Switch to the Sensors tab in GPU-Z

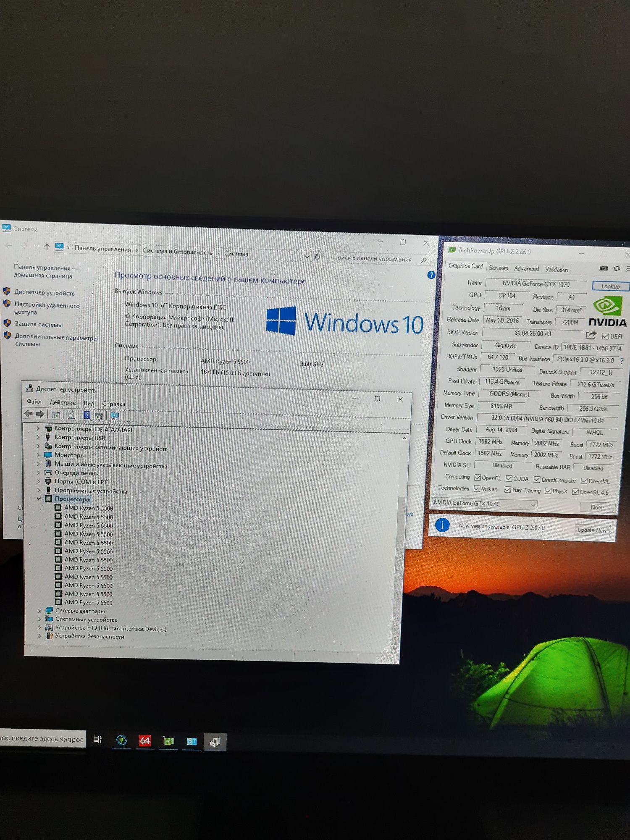[499, 268]
